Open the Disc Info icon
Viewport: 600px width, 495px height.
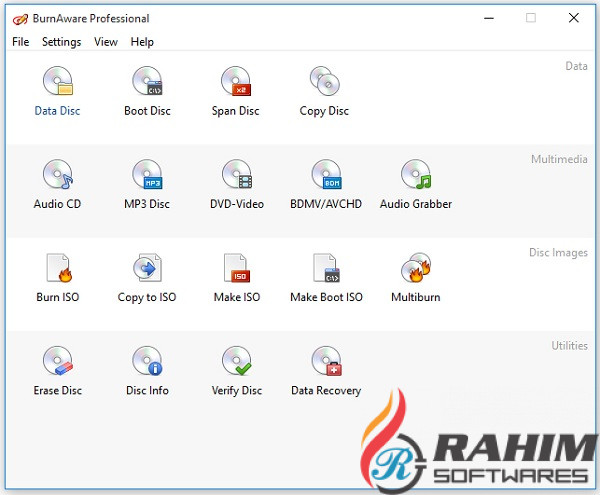(x=147, y=361)
